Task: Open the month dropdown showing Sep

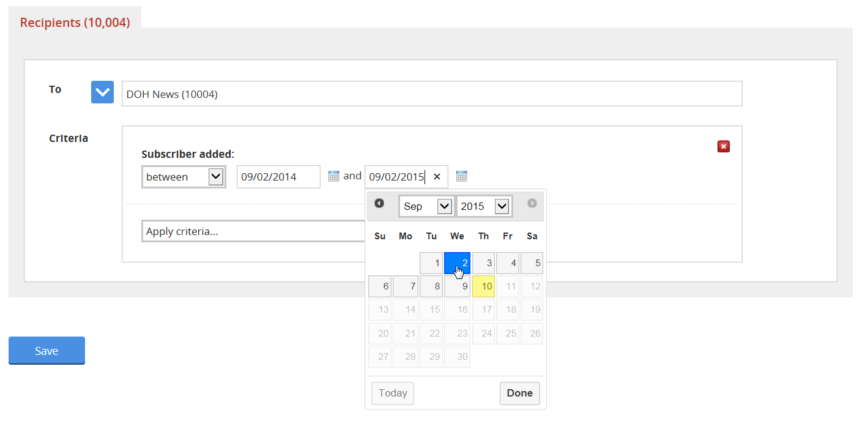Action: [426, 206]
